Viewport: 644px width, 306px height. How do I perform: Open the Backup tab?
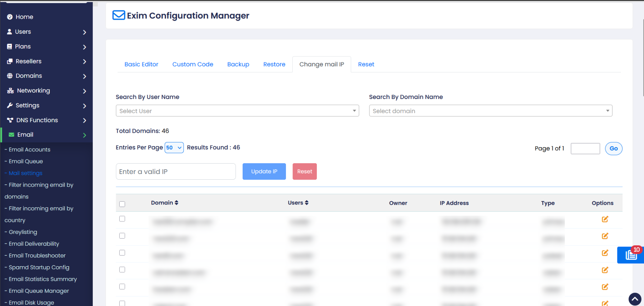238,64
